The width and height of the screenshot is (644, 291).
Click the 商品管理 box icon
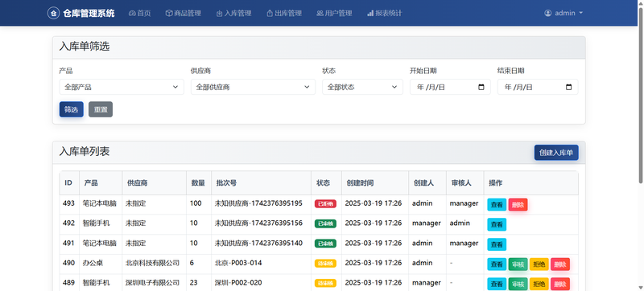(169, 14)
